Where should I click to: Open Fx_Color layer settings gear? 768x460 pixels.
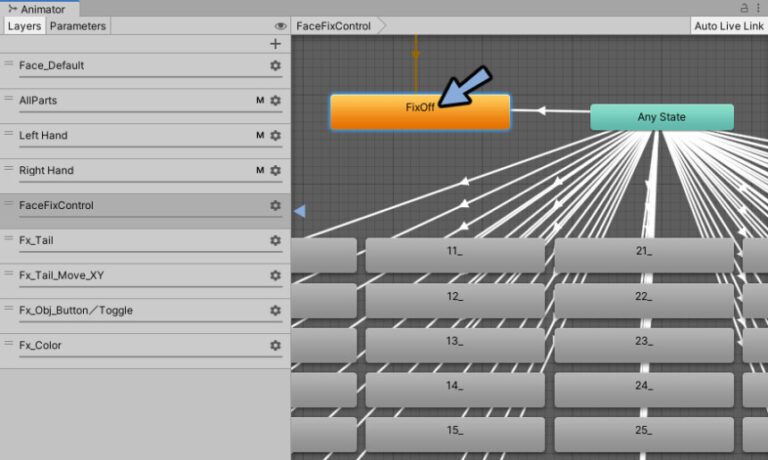point(275,346)
